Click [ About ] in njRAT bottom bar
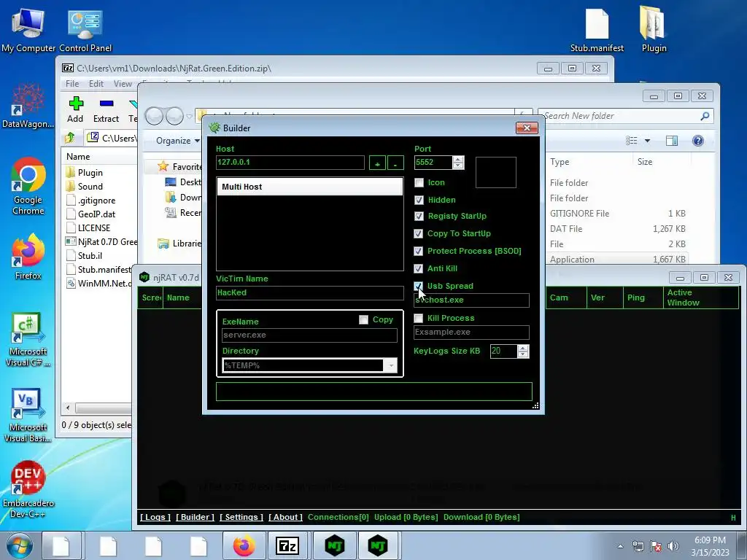747x560 pixels. pos(285,517)
